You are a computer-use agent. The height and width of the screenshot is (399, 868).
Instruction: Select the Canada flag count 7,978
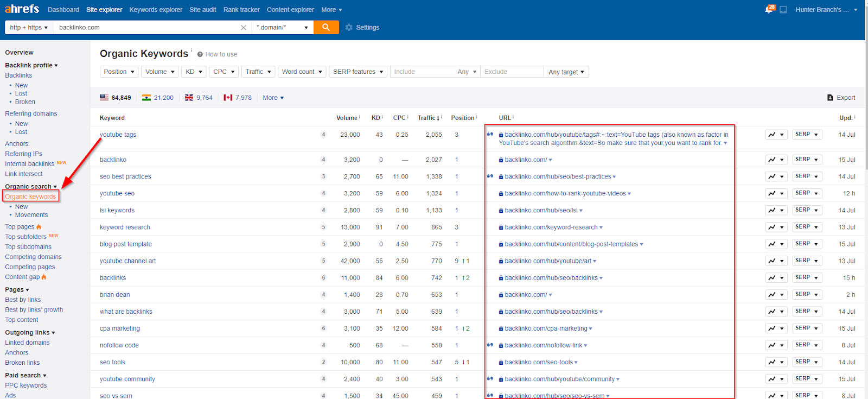[x=238, y=98]
